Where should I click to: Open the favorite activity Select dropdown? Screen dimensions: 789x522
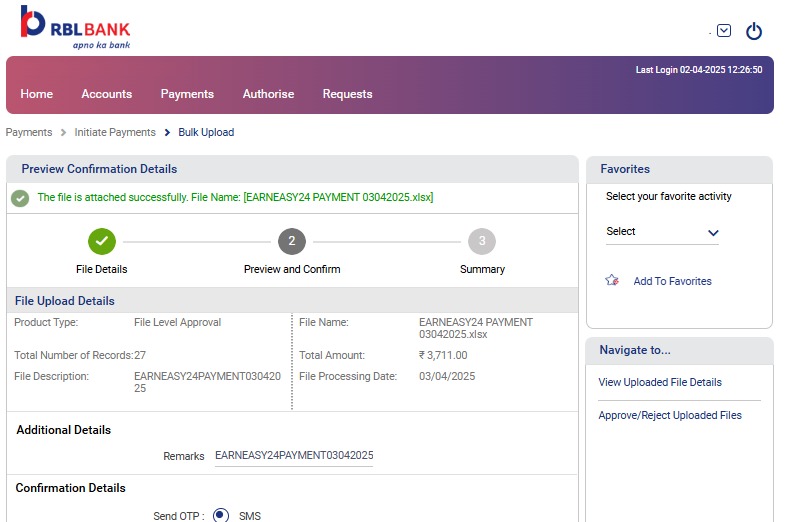tap(662, 232)
